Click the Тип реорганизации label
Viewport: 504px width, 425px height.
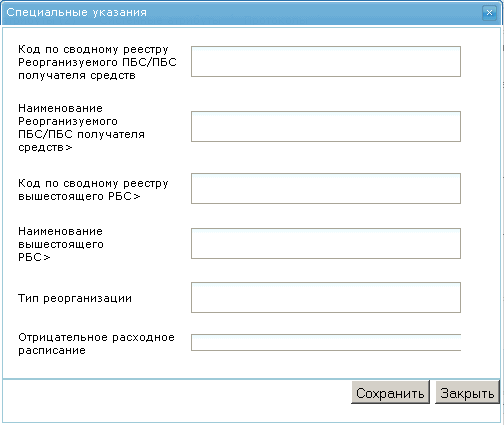point(75,298)
